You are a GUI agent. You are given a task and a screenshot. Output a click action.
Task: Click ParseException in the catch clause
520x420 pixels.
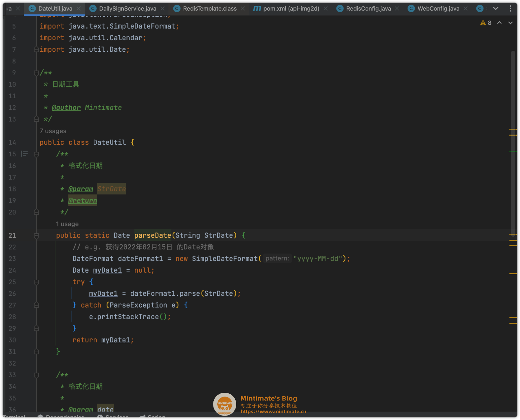pyautogui.click(x=138, y=305)
